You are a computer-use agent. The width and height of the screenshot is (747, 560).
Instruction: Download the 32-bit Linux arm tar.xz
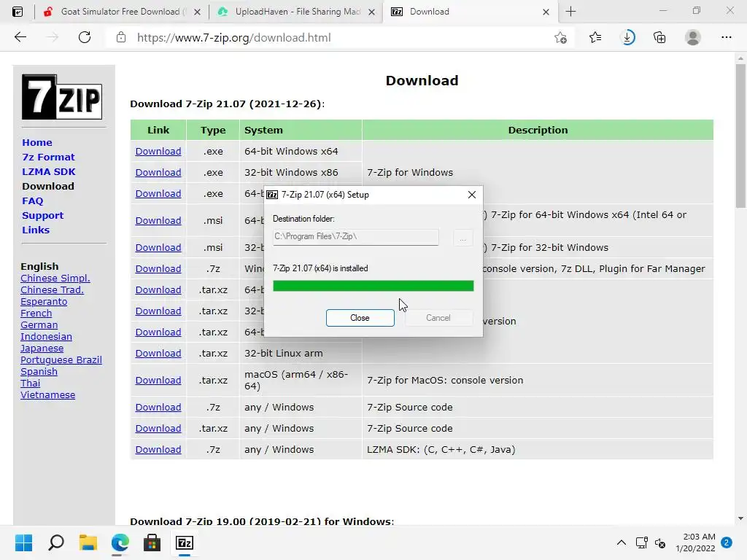click(x=158, y=354)
